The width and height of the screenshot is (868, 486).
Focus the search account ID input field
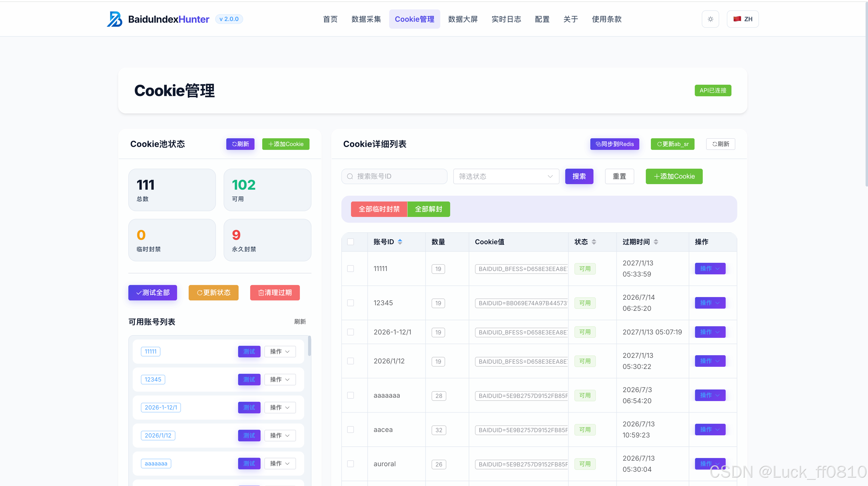click(x=399, y=176)
